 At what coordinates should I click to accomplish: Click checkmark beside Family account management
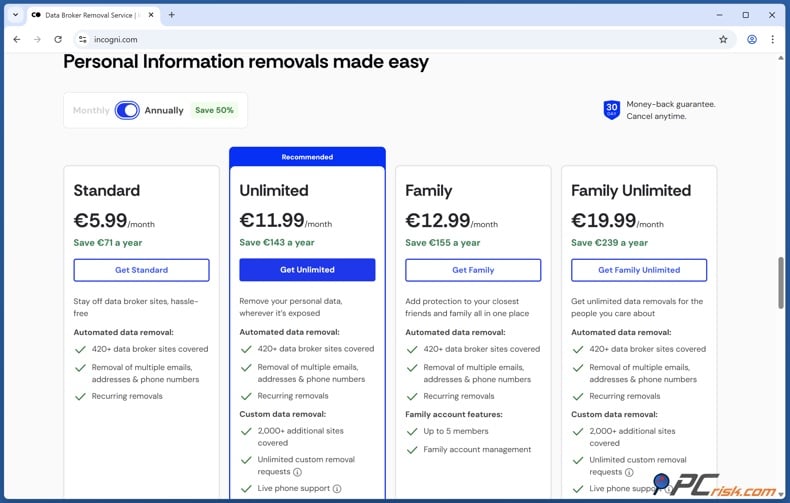click(x=412, y=450)
